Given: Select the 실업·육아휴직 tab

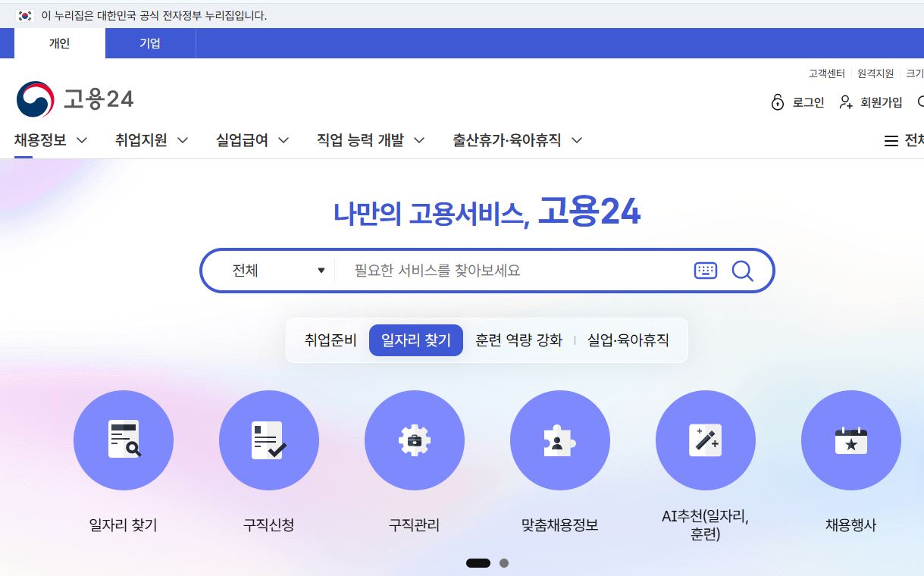Looking at the screenshot, I should tap(628, 340).
